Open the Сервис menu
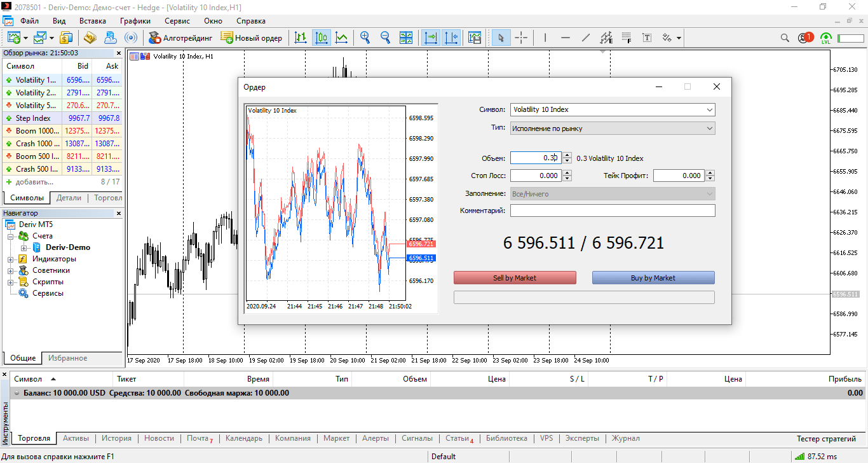The height and width of the screenshot is (463, 868). tap(177, 20)
